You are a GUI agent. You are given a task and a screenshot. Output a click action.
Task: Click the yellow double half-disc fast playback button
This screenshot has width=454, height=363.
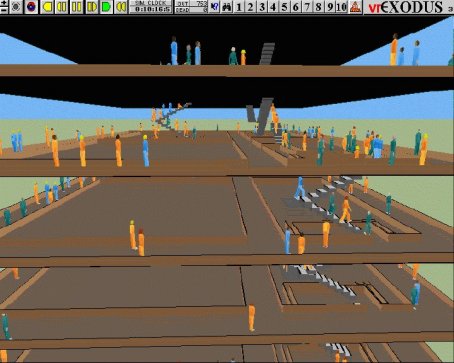pyautogui.click(x=121, y=7)
